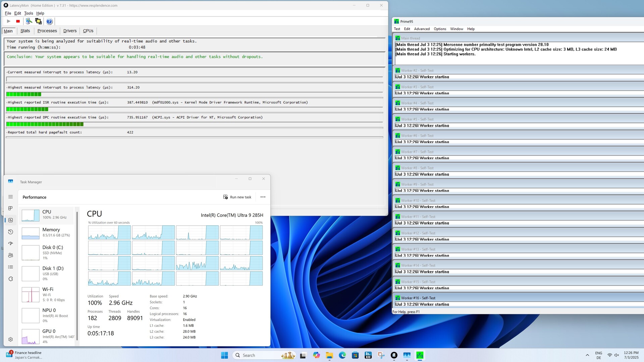Click Run new task button
The image size is (644, 362).
click(x=237, y=197)
